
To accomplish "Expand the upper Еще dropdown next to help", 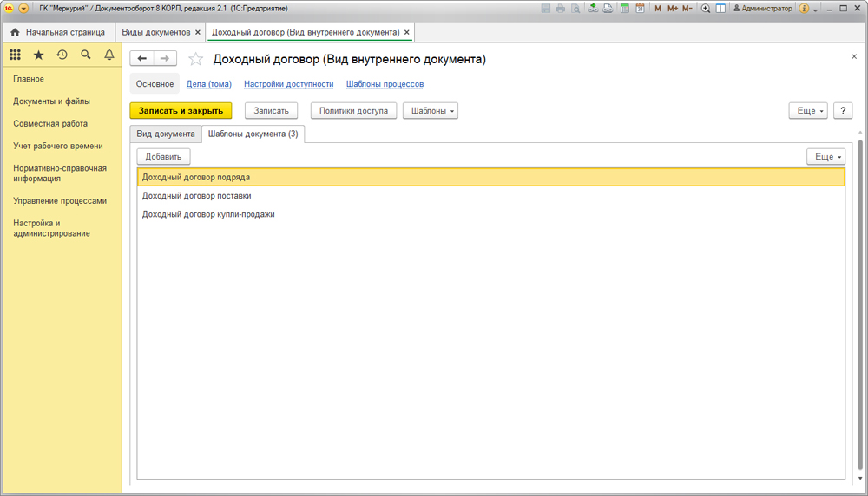I will pyautogui.click(x=807, y=111).
